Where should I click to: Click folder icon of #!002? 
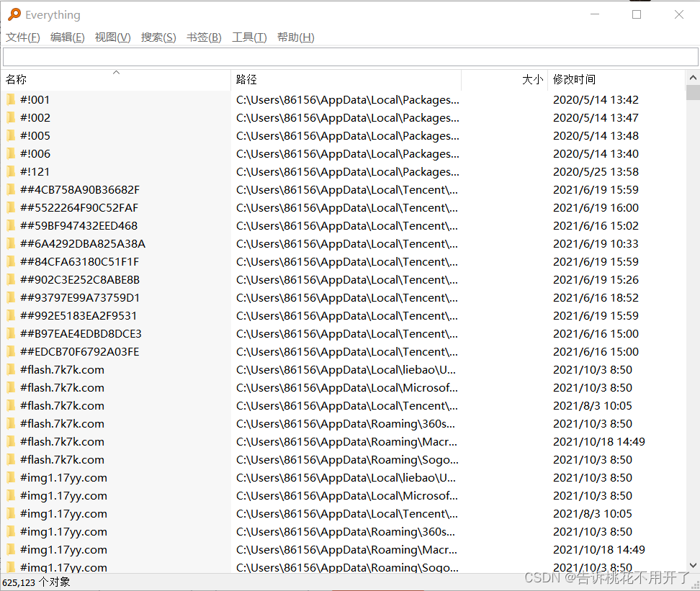[x=11, y=117]
